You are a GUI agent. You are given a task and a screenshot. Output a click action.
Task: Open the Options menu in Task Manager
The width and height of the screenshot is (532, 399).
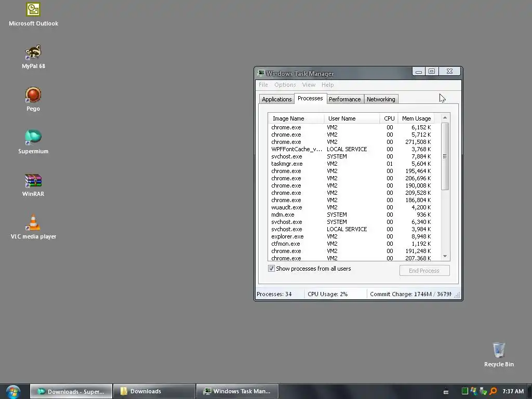(285, 85)
